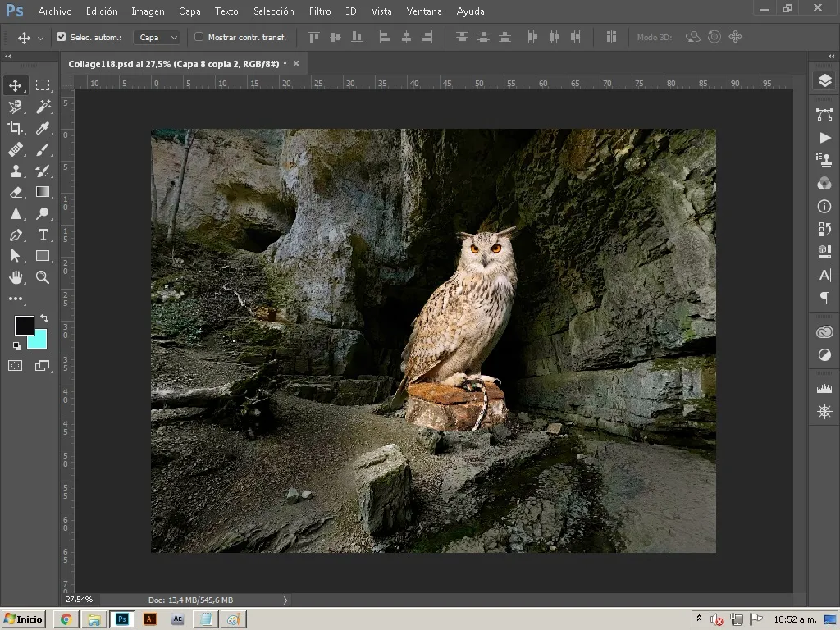Viewport: 840px width, 630px height.
Task: Select the Horizontal Type tool
Action: [43, 235]
